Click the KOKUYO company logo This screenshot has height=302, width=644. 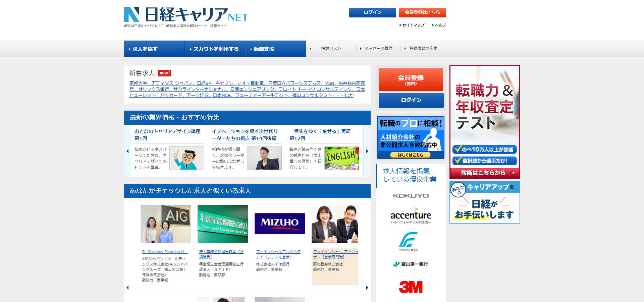(x=411, y=195)
